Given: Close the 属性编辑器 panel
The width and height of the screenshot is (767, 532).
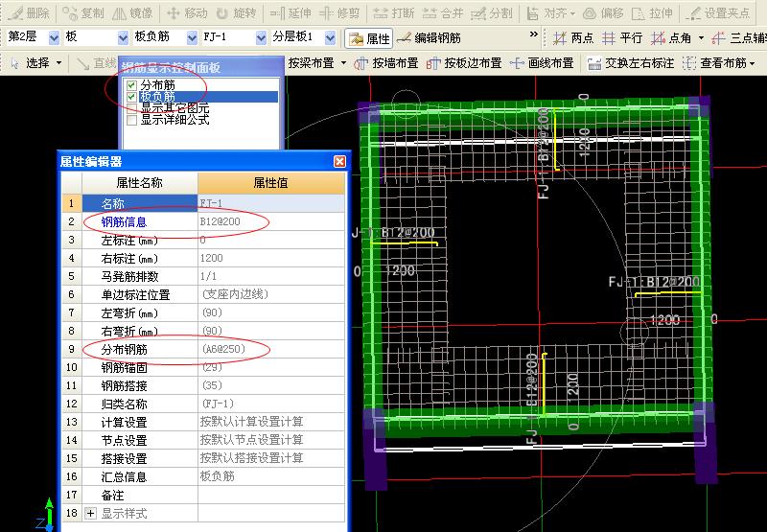Looking at the screenshot, I should pos(339,161).
